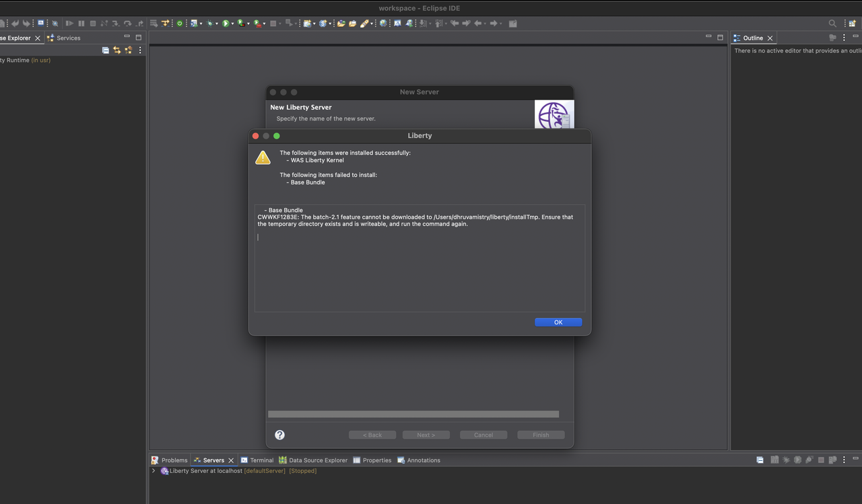Click 'New Liberty Server' heading in wizard
The image size is (862, 504).
(x=301, y=107)
